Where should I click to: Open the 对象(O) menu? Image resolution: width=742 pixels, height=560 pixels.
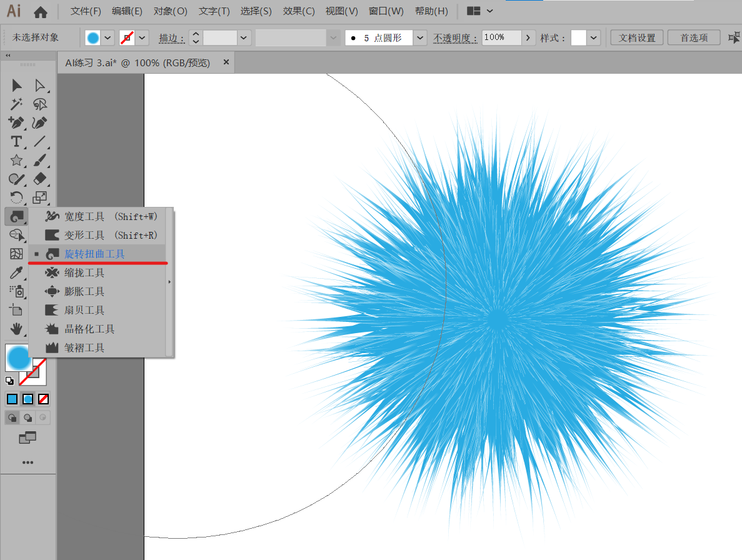coord(171,11)
